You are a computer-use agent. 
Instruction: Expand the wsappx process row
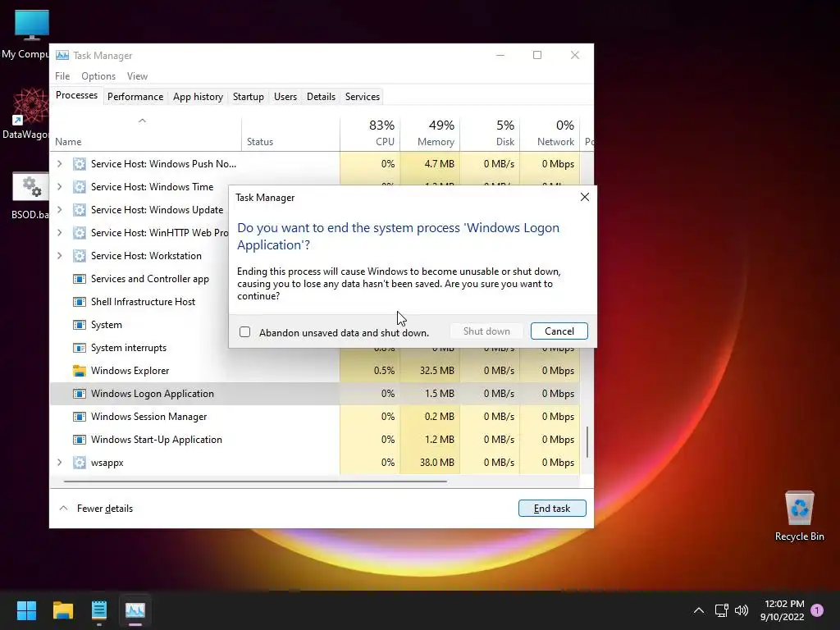click(x=59, y=463)
